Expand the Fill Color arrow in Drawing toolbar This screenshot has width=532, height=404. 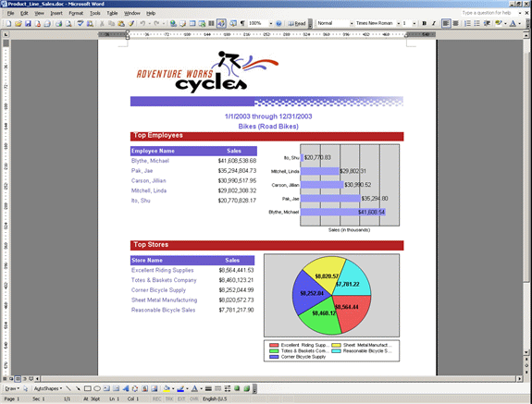pos(173,388)
